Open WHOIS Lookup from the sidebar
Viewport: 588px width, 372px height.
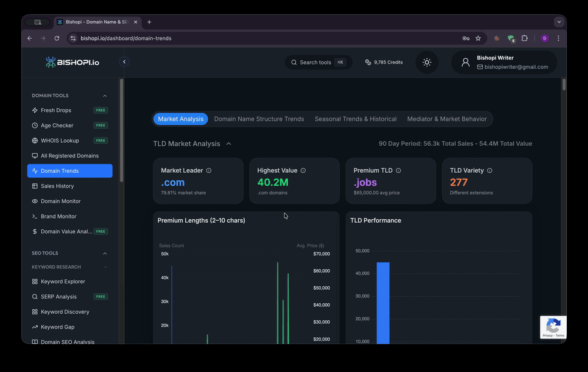pyautogui.click(x=59, y=140)
